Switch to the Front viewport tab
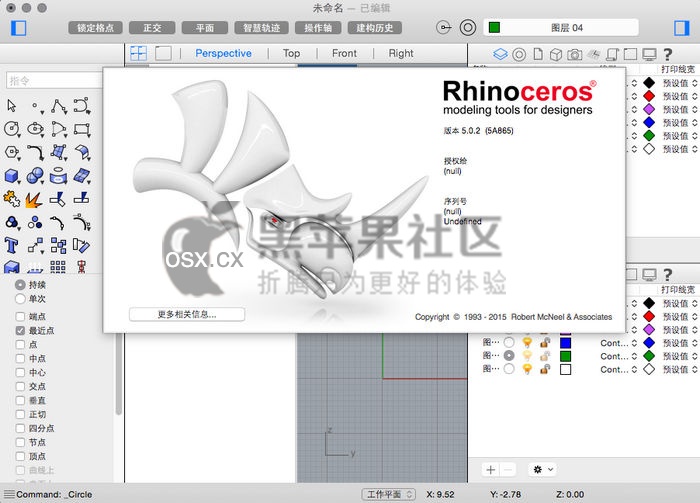The height and width of the screenshot is (503, 700). click(x=344, y=53)
